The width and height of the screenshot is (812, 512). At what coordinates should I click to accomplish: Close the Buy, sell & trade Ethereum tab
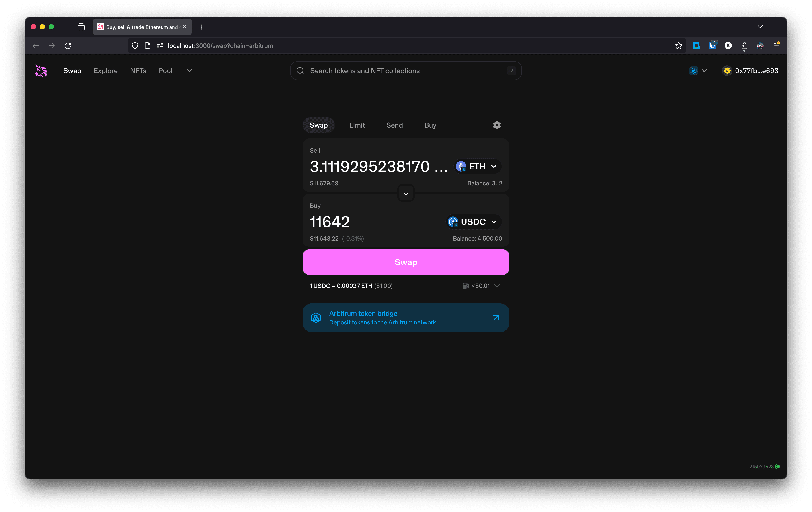click(185, 27)
